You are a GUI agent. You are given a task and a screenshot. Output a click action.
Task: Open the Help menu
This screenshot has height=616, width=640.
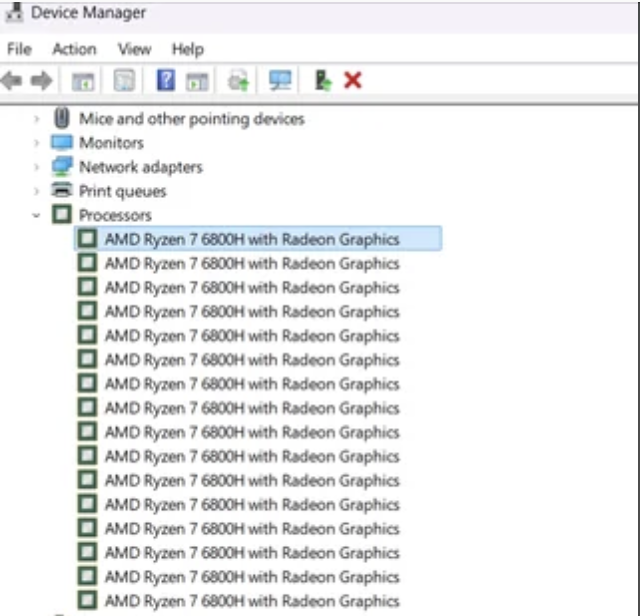coord(188,49)
